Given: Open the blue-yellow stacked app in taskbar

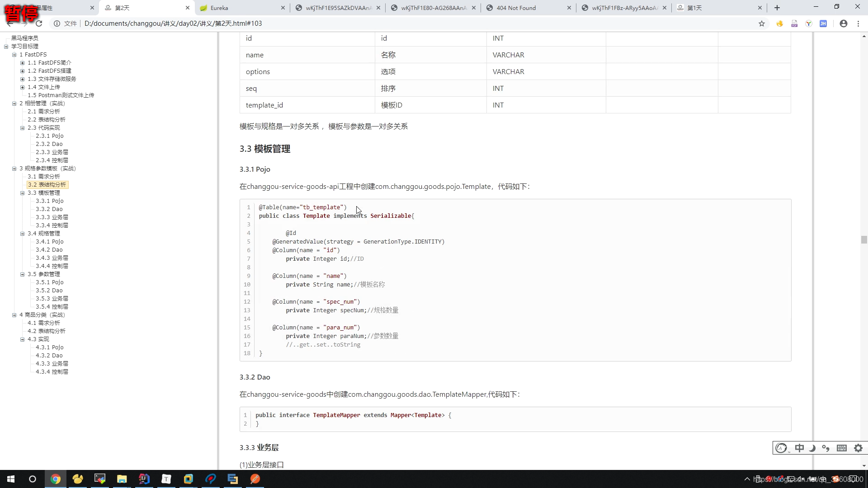Looking at the screenshot, I should click(232, 479).
